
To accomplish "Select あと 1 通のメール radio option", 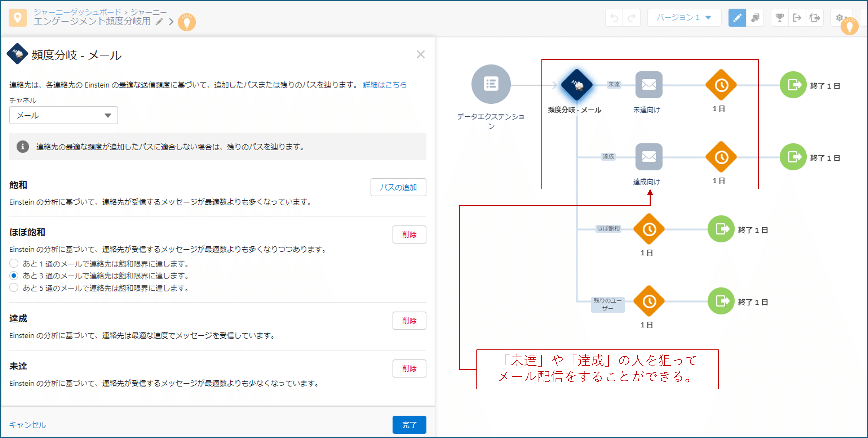I will pos(14,263).
